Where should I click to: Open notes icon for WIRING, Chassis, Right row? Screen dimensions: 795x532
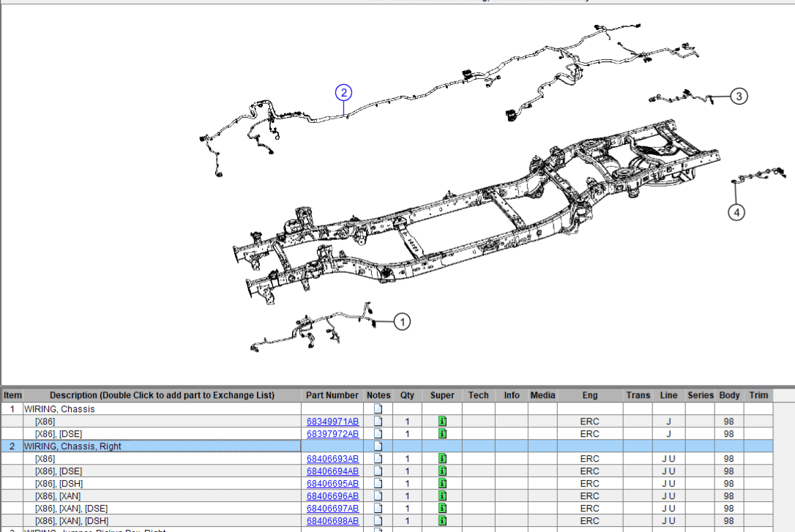[x=378, y=446]
